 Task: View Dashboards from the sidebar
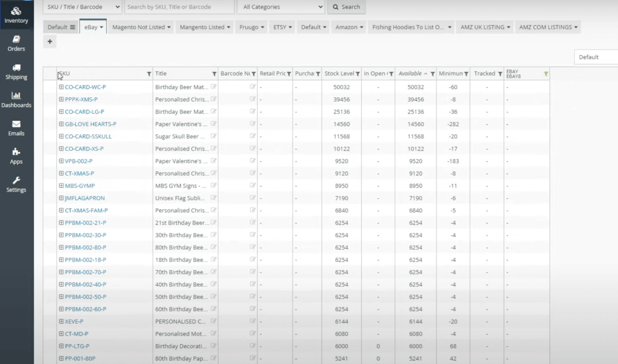click(16, 100)
